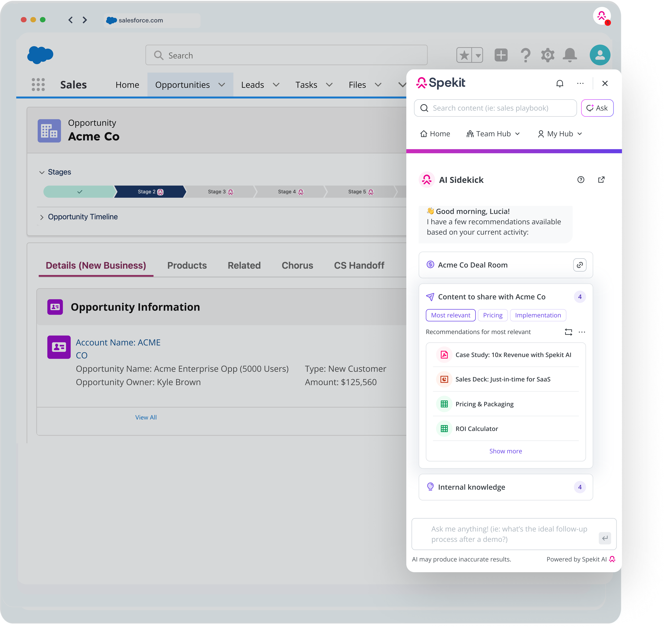Image resolution: width=672 pixels, height=634 pixels.
Task: Switch to the Related tab
Action: 244,266
